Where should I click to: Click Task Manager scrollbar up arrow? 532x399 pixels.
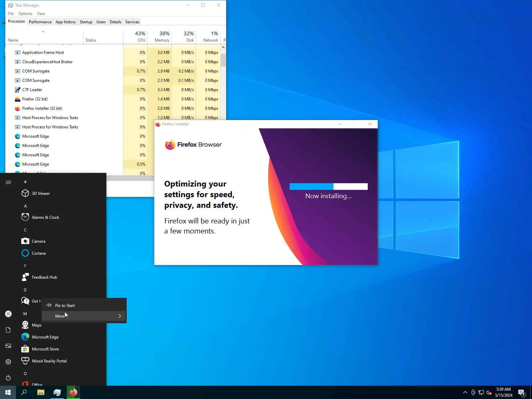click(223, 47)
